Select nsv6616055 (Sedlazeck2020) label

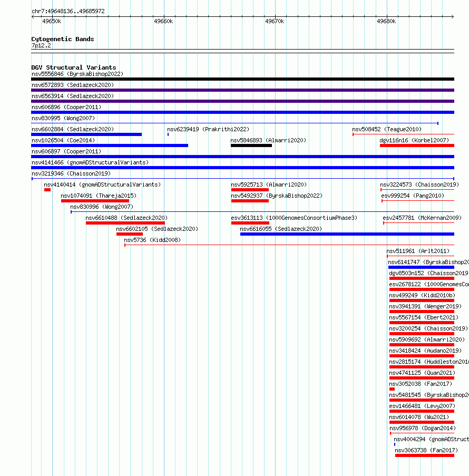point(281,229)
